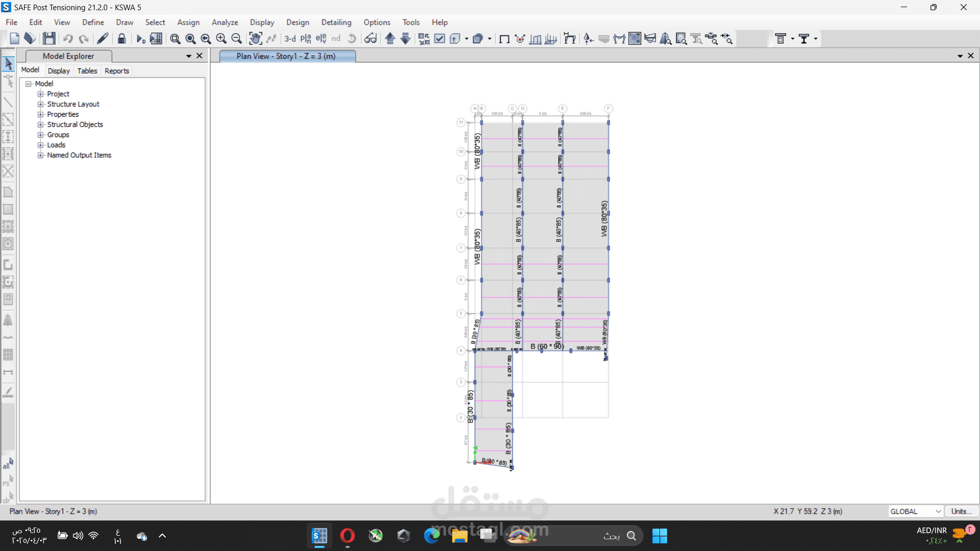Viewport: 980px width, 551px height.
Task: Activate the Pan hand tool
Action: coord(255,39)
